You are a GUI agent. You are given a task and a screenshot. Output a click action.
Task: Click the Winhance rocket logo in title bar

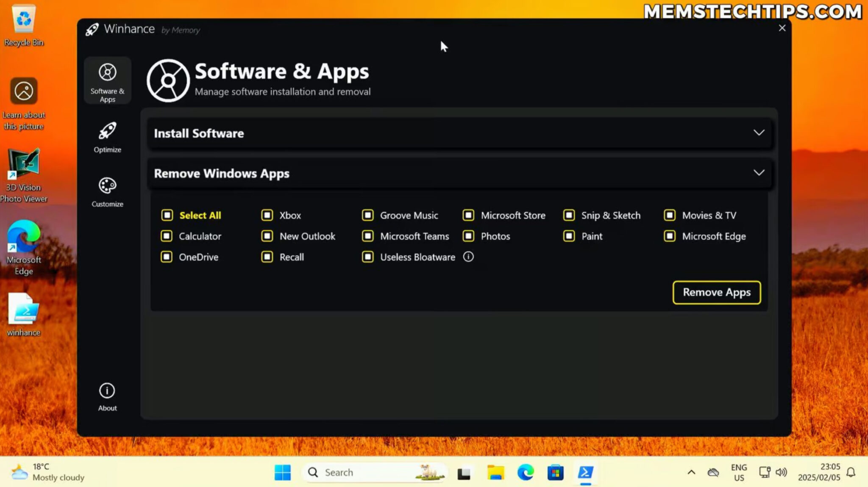pos(92,29)
